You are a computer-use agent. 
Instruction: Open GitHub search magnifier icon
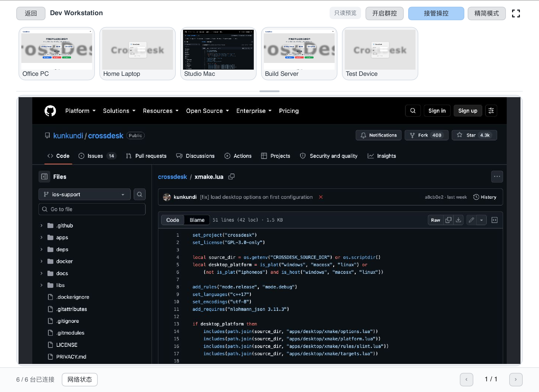click(413, 111)
